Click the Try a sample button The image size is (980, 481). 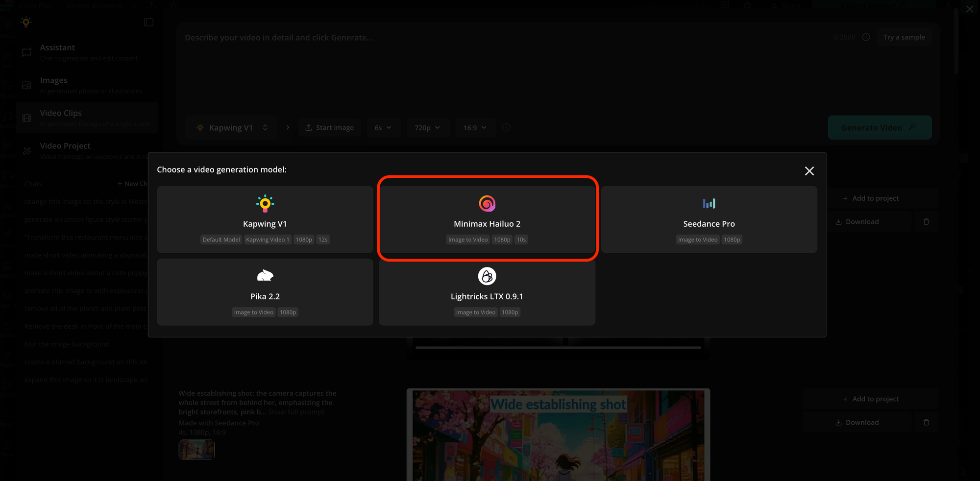coord(904,37)
